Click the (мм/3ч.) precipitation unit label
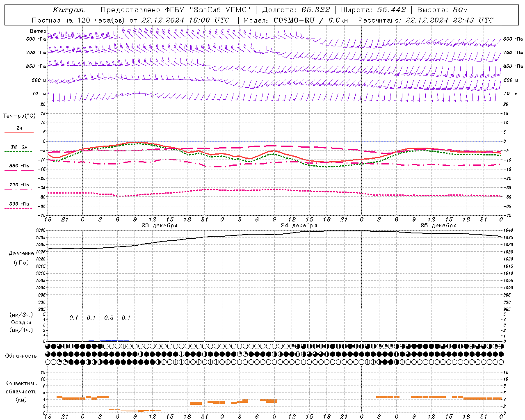The width and height of the screenshot is (525, 420). click(x=21, y=315)
